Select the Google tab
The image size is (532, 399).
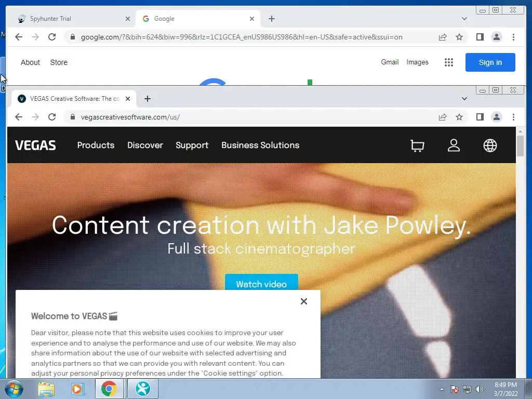198,19
